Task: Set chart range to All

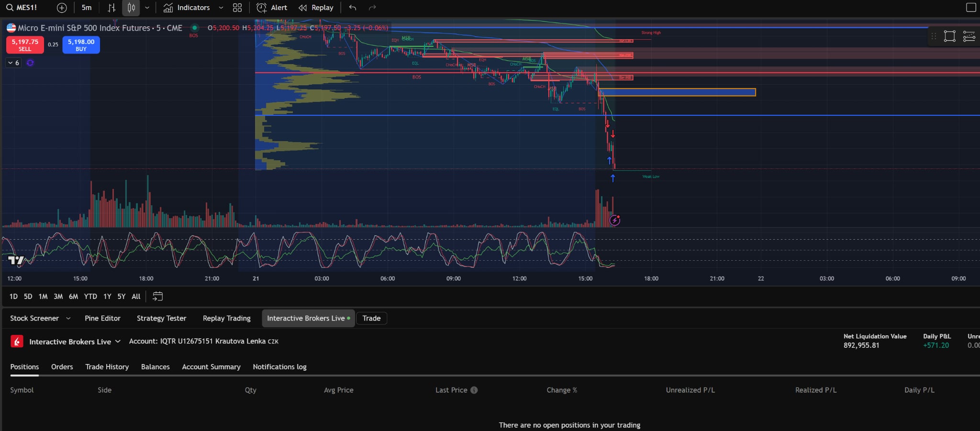Action: pos(136,297)
